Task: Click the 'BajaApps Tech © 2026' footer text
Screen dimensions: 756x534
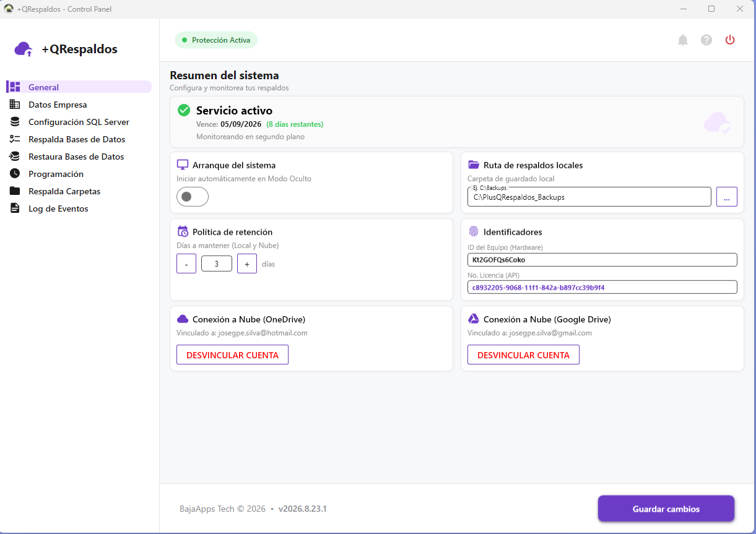Action: (222, 509)
